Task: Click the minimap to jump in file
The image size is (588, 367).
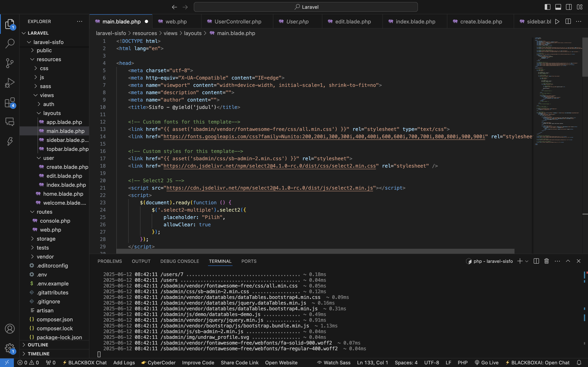Action: pos(556,97)
